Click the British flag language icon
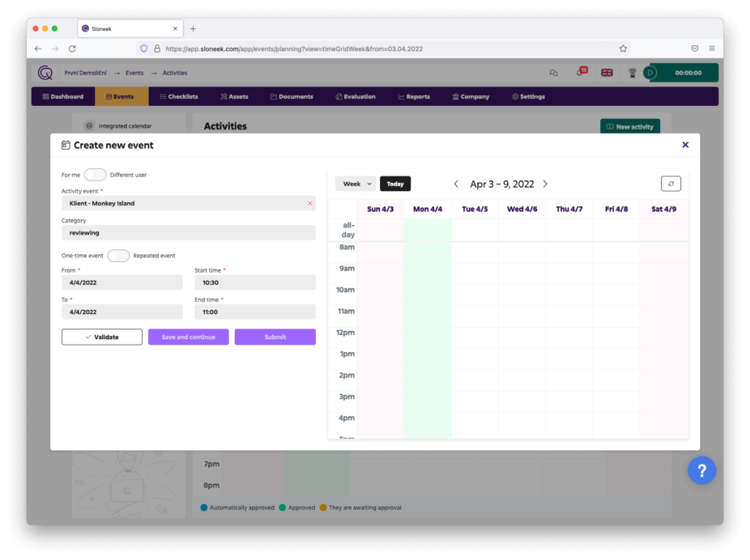The image size is (750, 560). click(607, 73)
